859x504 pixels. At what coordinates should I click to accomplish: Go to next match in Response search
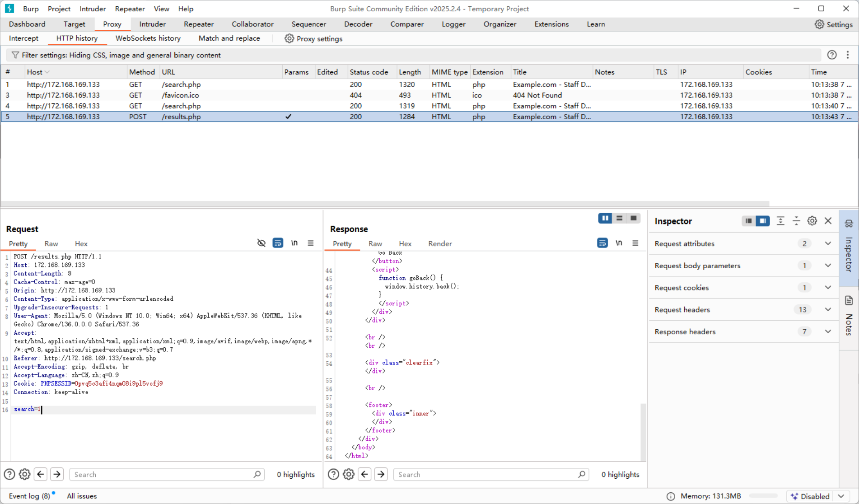[x=381, y=474]
